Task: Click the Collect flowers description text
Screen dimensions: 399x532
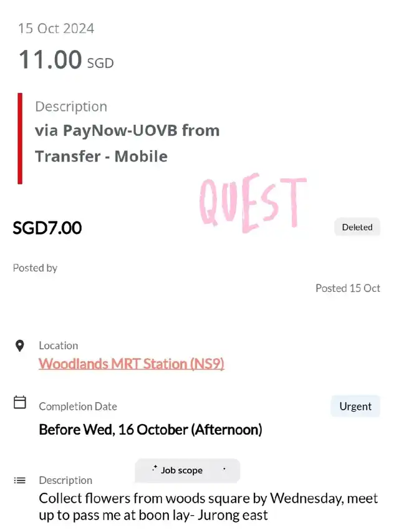Action: [208, 507]
